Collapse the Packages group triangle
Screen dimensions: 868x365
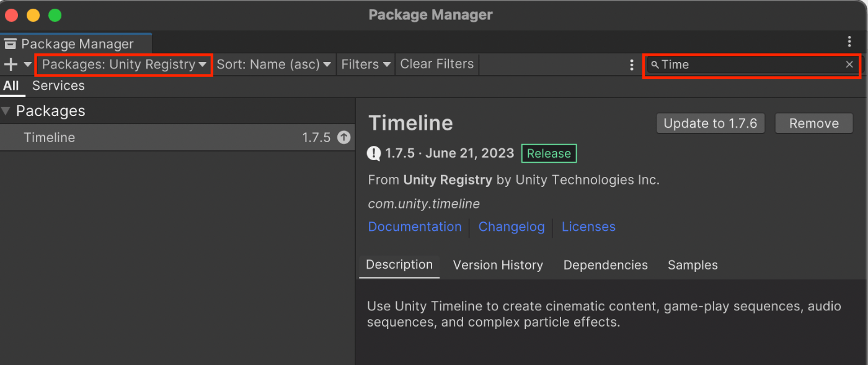[x=6, y=111]
